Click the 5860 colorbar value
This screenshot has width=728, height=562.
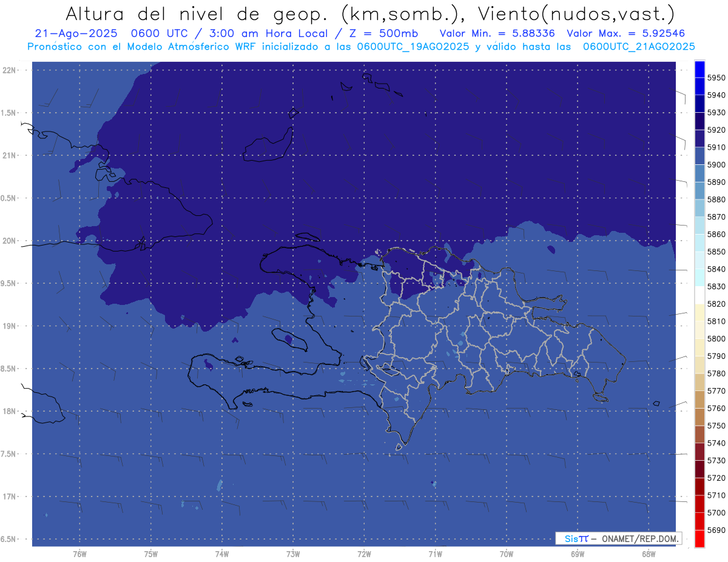[716, 234]
